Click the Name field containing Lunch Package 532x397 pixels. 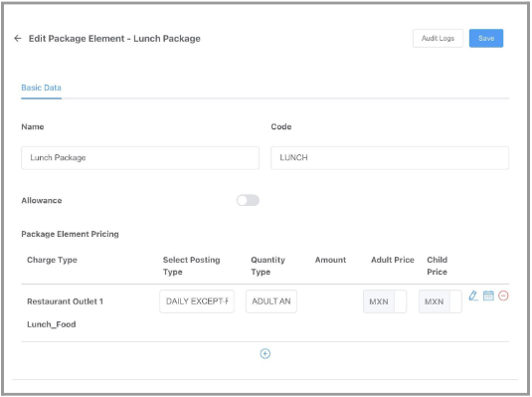click(140, 158)
